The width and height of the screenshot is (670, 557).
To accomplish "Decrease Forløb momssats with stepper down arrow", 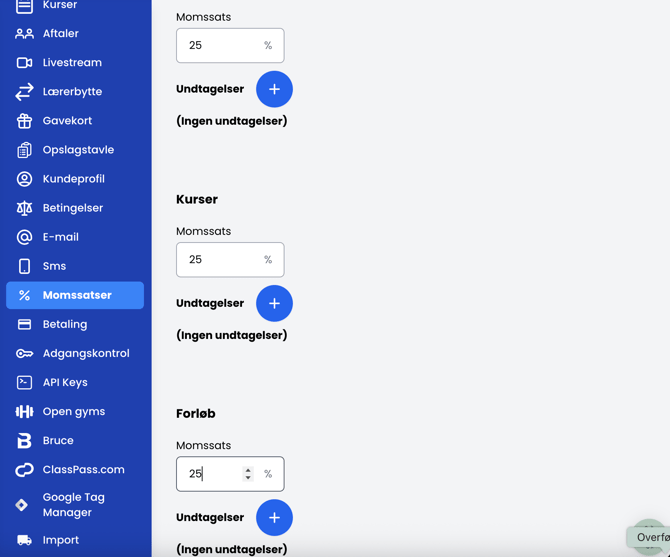I will (248, 478).
